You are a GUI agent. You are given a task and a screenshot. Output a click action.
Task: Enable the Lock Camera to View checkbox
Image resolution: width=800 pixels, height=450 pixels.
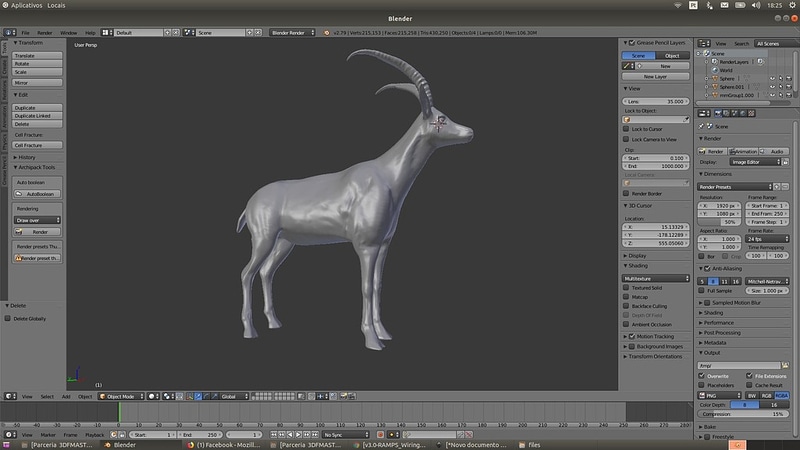point(626,139)
